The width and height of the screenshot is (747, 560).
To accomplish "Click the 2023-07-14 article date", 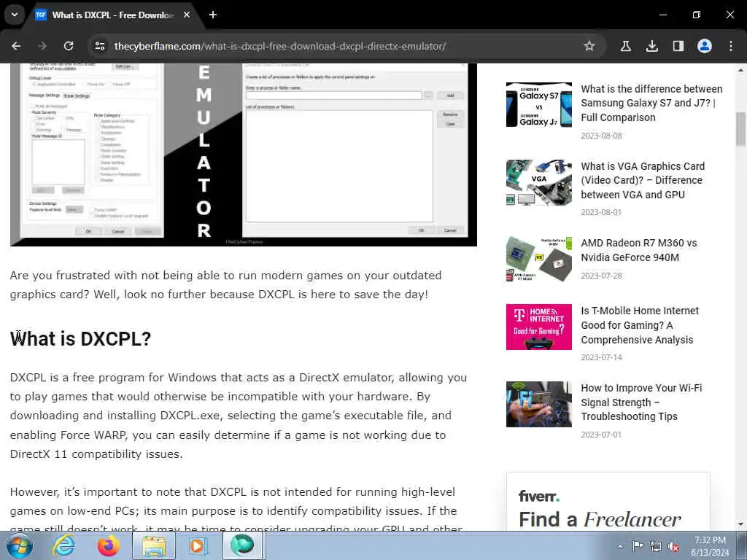I will [601, 357].
